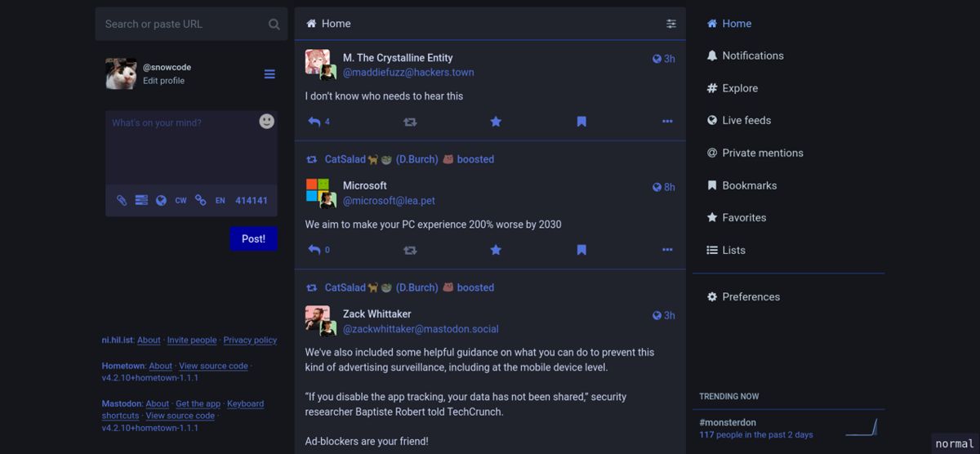
Task: Focus the "What's on your mind?" box
Action: 191,148
